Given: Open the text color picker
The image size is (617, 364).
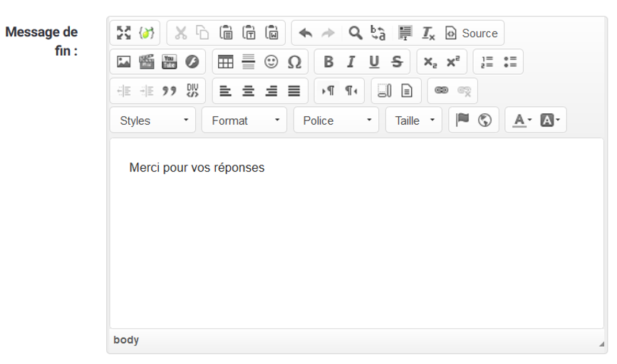Looking at the screenshot, I should point(522,120).
